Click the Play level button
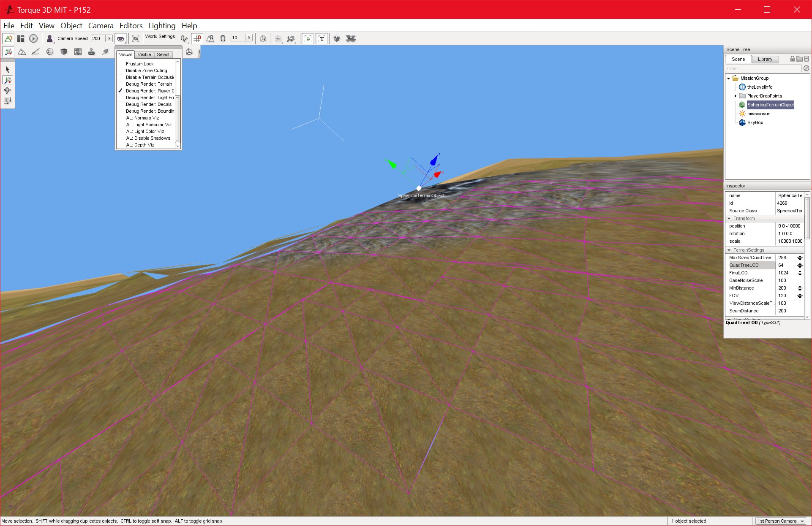Viewport: 812px width, 526px height. tap(33, 38)
